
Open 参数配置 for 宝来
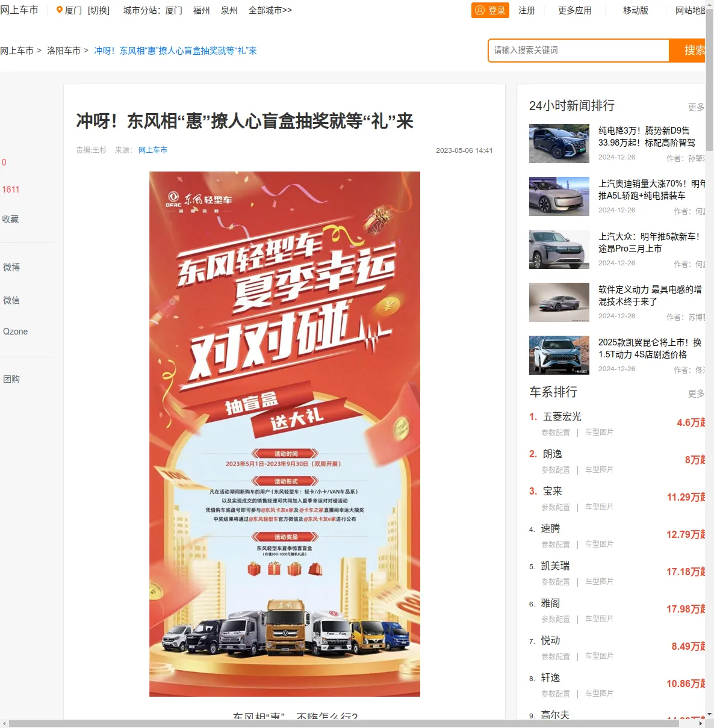[556, 507]
